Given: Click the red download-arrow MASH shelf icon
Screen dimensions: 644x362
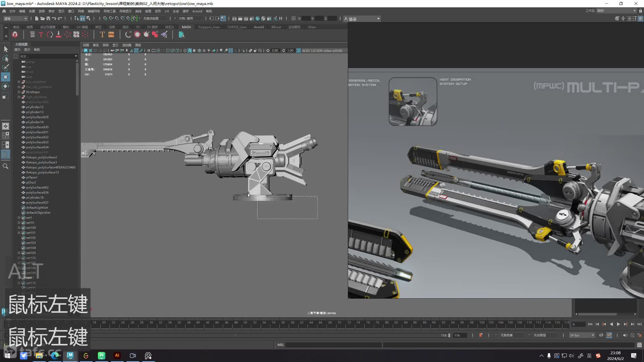Looking at the screenshot, I should [58, 35].
